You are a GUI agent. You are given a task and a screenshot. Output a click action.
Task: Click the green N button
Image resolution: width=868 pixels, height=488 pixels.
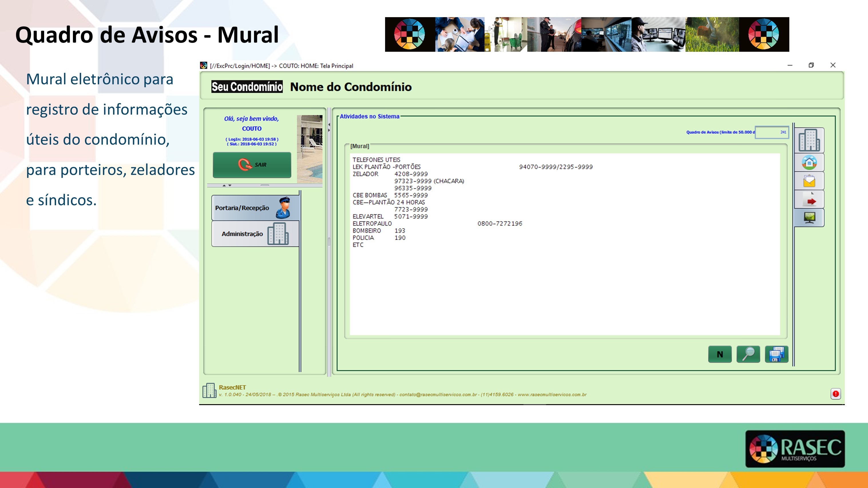point(720,354)
